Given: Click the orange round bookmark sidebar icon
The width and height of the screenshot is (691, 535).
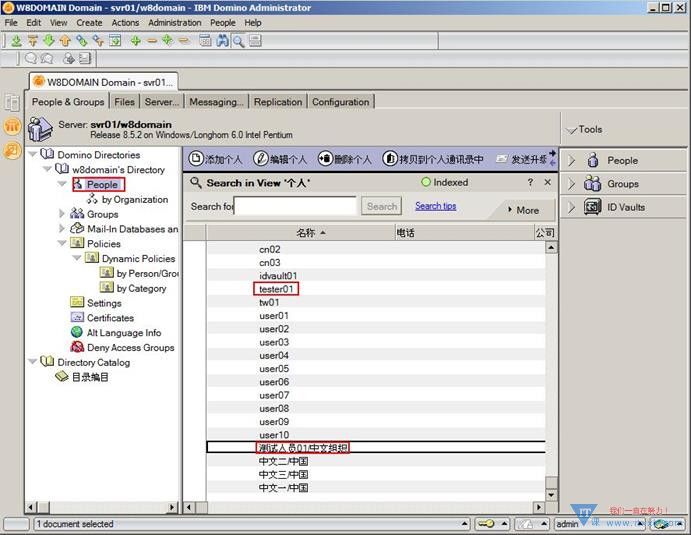Looking at the screenshot, I should pyautogui.click(x=12, y=127).
